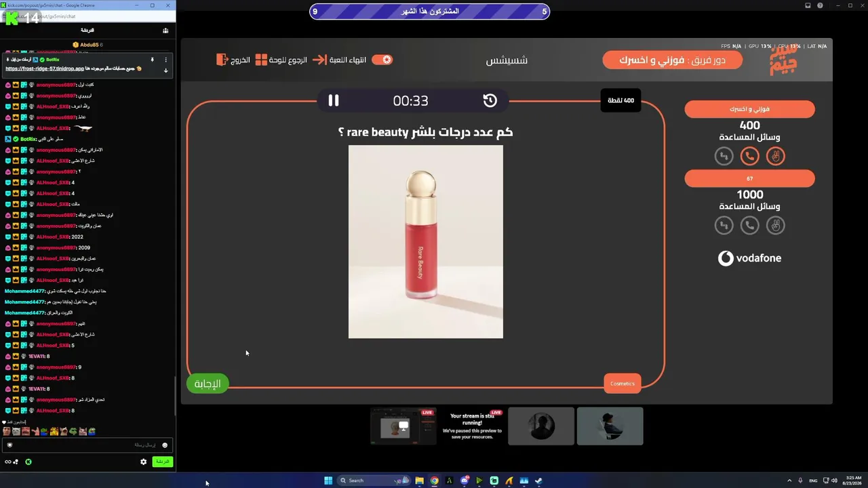
Task: Collapse pinned message with the down arrow
Action: pos(165,70)
